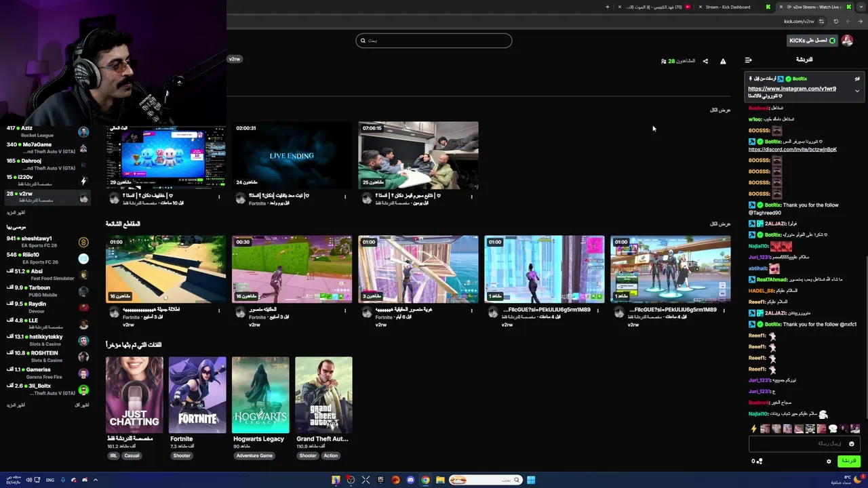Click the viewers count icon

coord(664,61)
